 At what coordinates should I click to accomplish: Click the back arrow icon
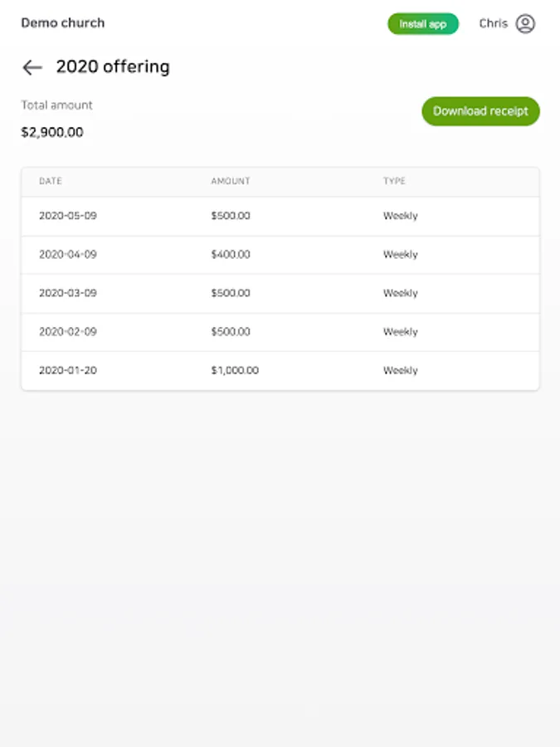[32, 67]
